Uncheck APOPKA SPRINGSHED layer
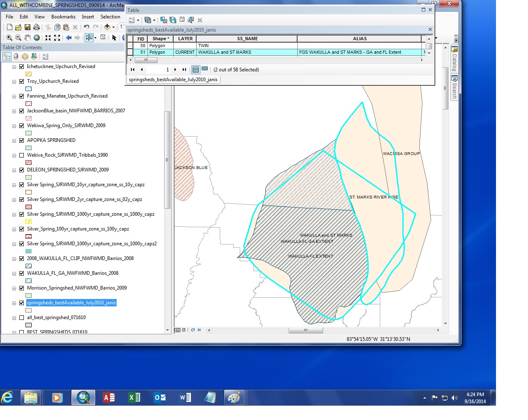Image resolution: width=528 pixels, height=420 pixels. [21, 140]
